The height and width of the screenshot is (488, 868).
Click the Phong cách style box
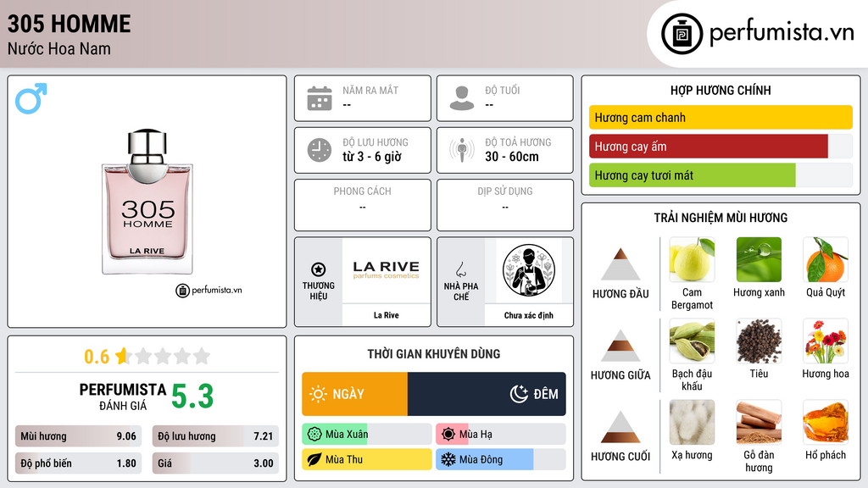pyautogui.click(x=363, y=205)
